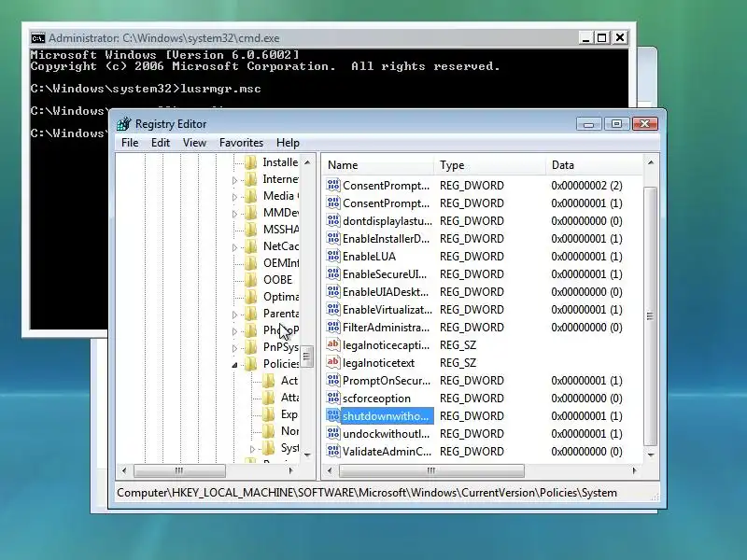
Task: Click the legalnoticetext value name
Action: pos(378,363)
